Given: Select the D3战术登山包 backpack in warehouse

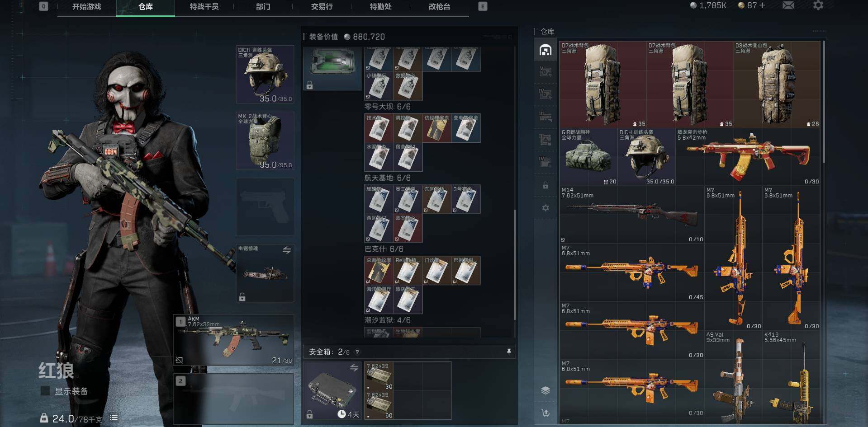Looking at the screenshot, I should pyautogui.click(x=777, y=84).
